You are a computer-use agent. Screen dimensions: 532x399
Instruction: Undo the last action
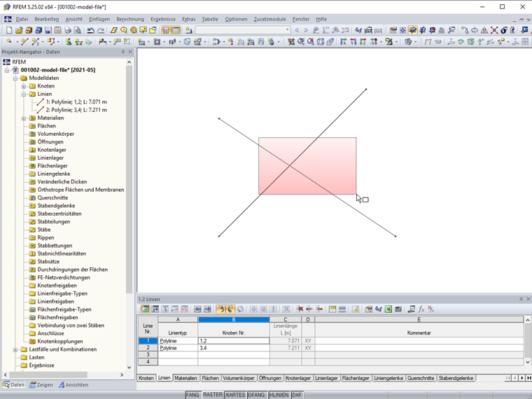click(x=90, y=30)
